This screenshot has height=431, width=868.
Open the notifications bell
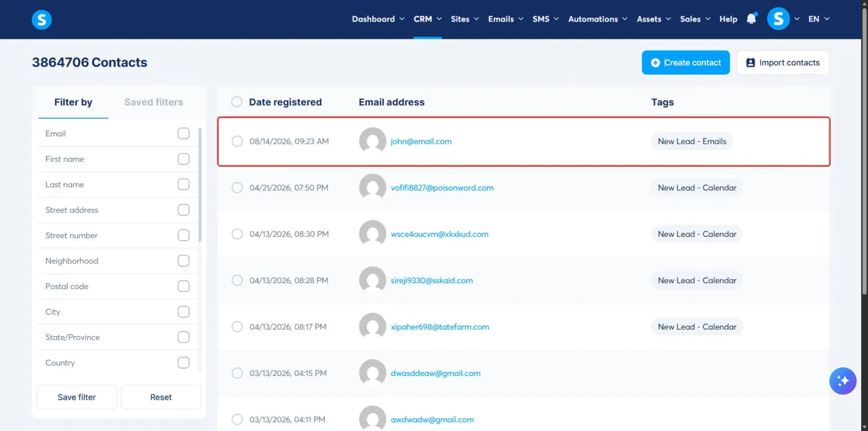752,19
